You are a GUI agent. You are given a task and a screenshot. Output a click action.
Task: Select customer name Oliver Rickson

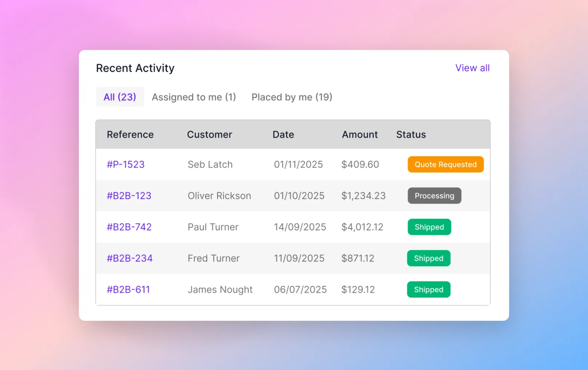[219, 196]
